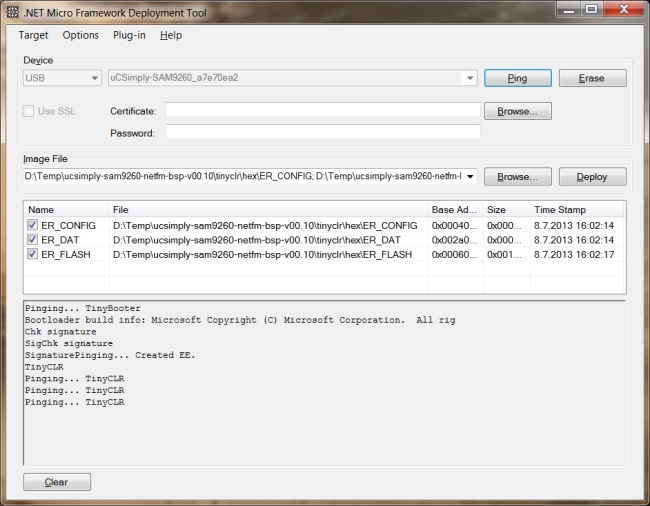Screen dimensions: 650x506
Task: Select the ER_CONFIG name entry
Action: [x=68, y=225]
